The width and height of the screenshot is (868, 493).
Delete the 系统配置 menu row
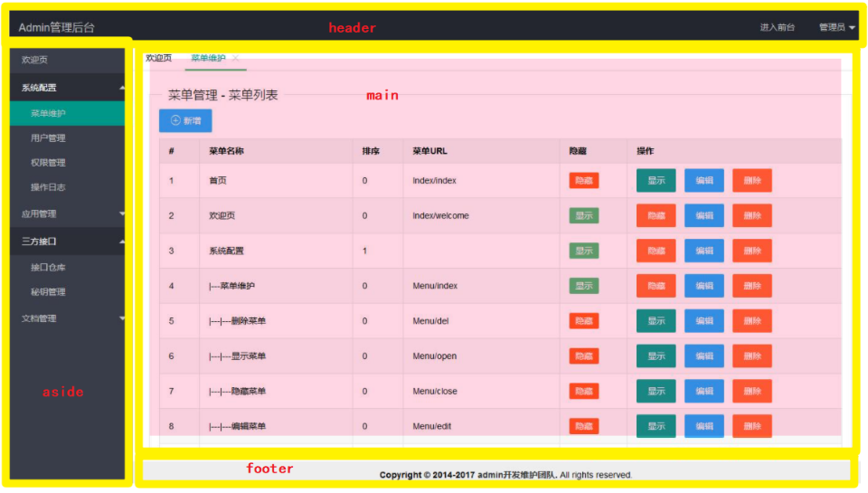click(752, 251)
